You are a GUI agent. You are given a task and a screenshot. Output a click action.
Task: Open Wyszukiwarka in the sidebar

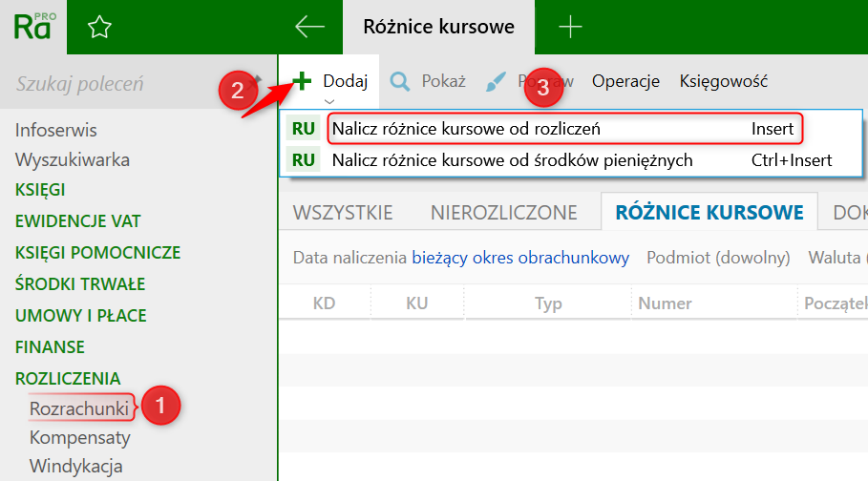pos(73,160)
